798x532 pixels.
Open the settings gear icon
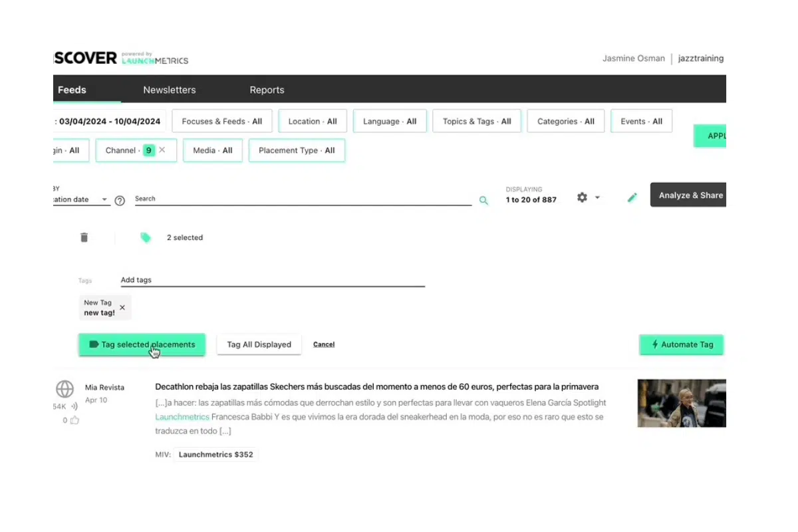pos(583,198)
